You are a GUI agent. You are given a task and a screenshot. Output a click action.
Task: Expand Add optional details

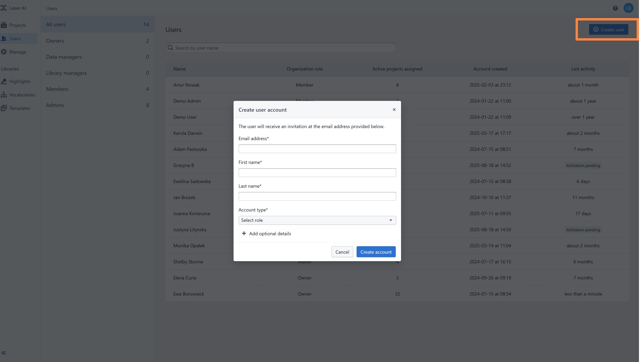pyautogui.click(x=266, y=233)
